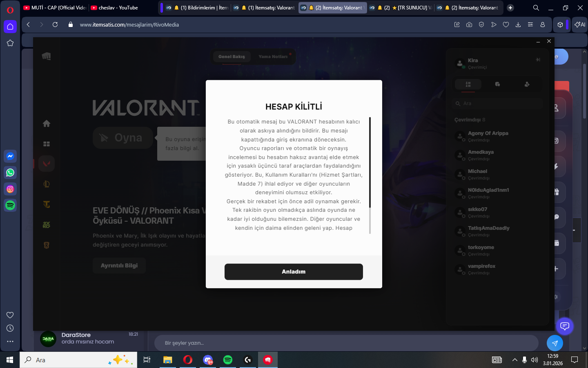Open a new browser tab
Viewport: 588px width, 368px height.
(510, 8)
